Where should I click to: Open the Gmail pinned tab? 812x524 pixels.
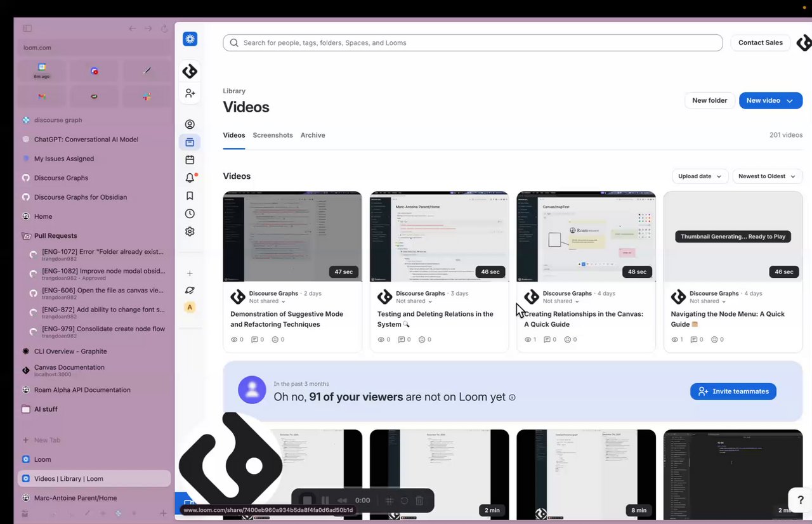[41, 96]
